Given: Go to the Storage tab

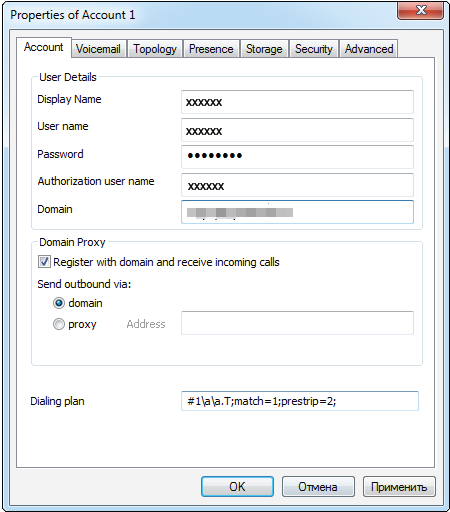Looking at the screenshot, I should tap(264, 49).
